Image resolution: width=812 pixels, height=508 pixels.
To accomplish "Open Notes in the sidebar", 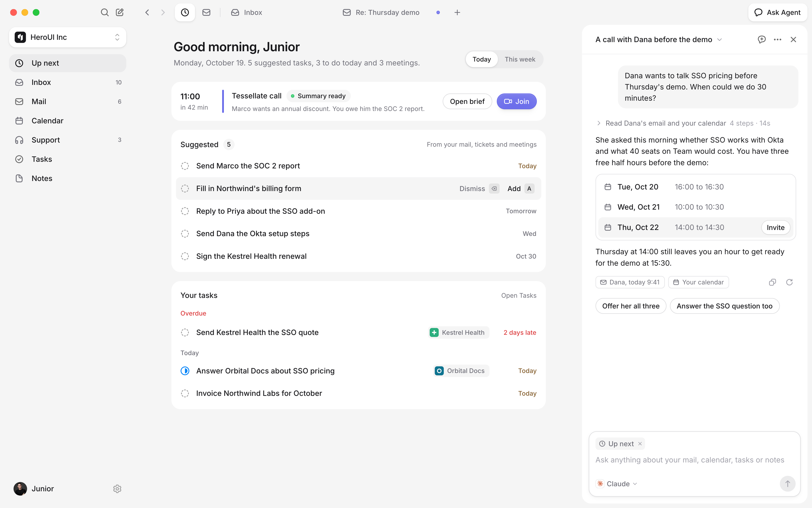I will [x=68, y=178].
